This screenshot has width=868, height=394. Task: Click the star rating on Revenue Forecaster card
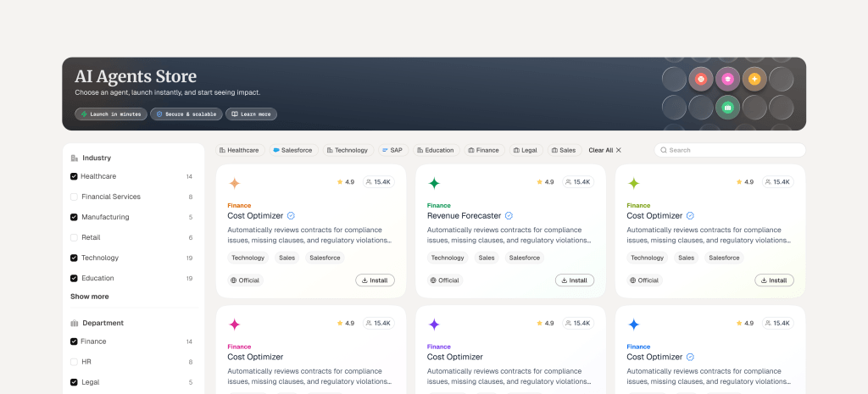(545, 182)
